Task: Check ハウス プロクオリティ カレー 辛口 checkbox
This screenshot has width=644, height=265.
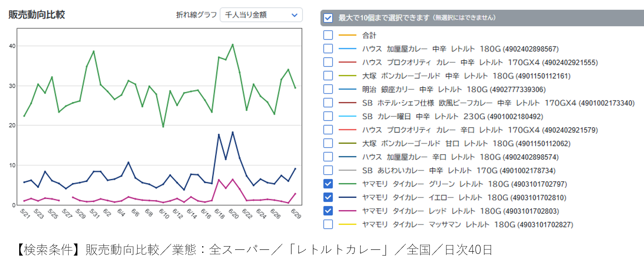Action: click(328, 129)
